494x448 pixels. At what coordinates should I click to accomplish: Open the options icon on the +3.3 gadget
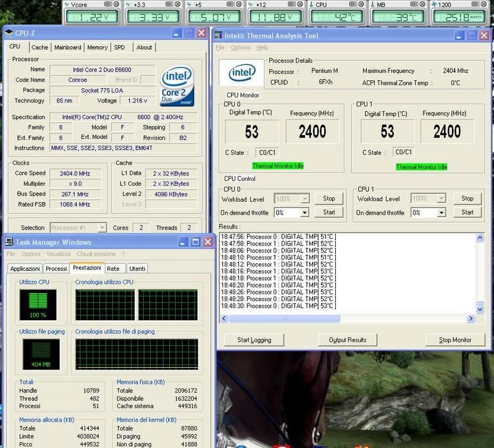click(169, 4)
